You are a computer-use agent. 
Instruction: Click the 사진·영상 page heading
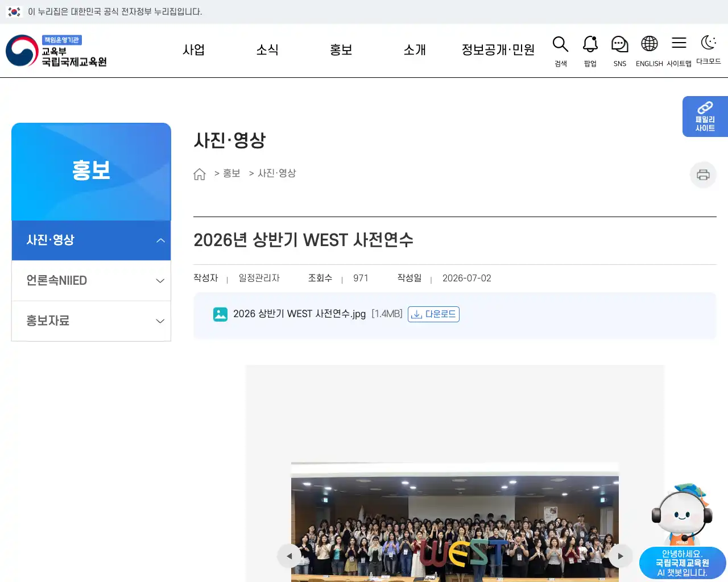(x=230, y=140)
